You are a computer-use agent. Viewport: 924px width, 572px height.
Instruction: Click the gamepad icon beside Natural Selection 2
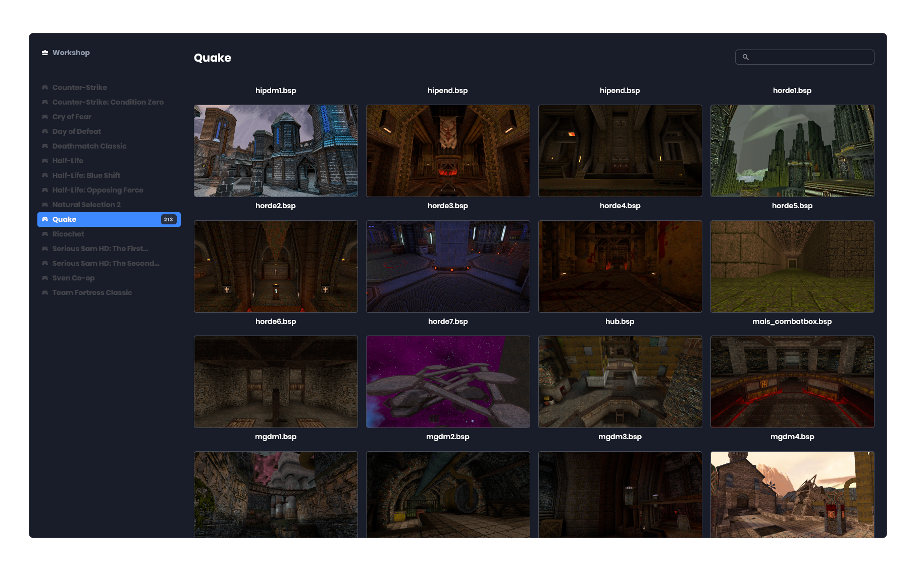[x=45, y=205]
